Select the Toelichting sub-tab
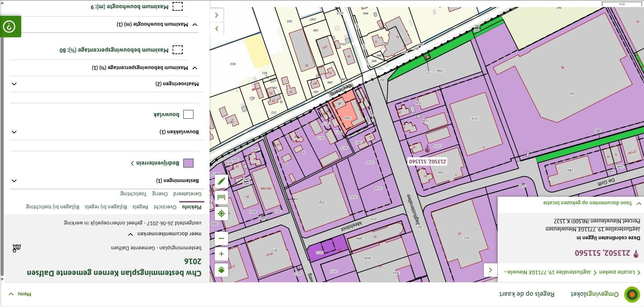Image resolution: width=644 pixels, height=307 pixels. point(134,193)
